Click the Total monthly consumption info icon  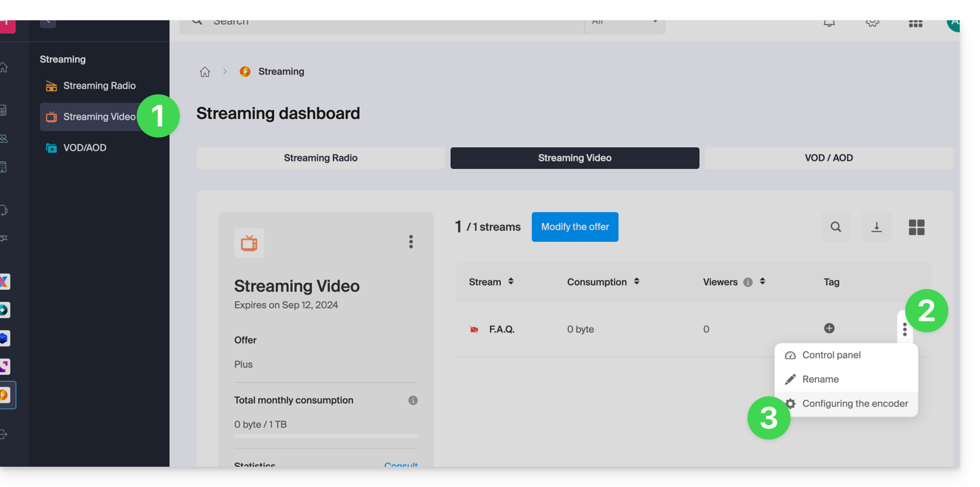point(413,401)
